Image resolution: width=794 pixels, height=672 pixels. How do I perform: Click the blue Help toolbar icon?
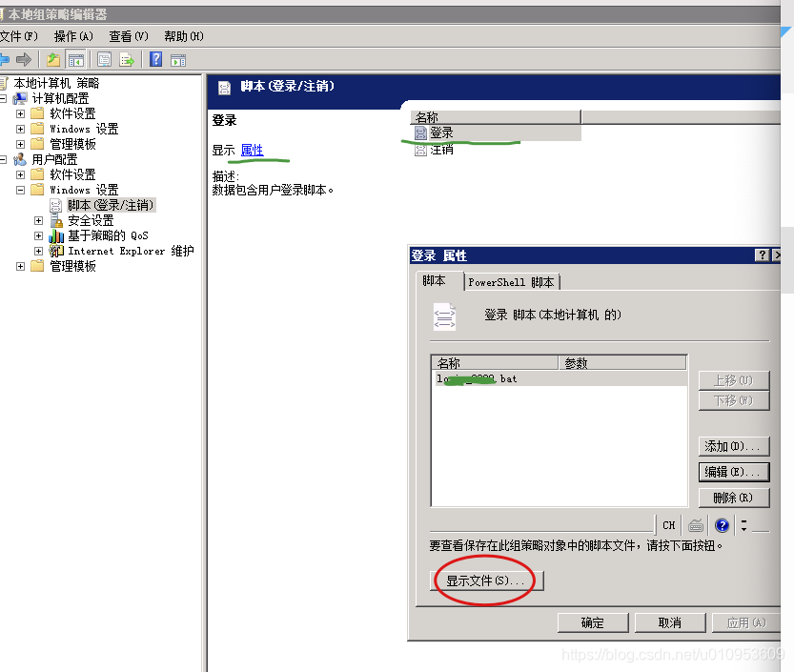tap(153, 59)
